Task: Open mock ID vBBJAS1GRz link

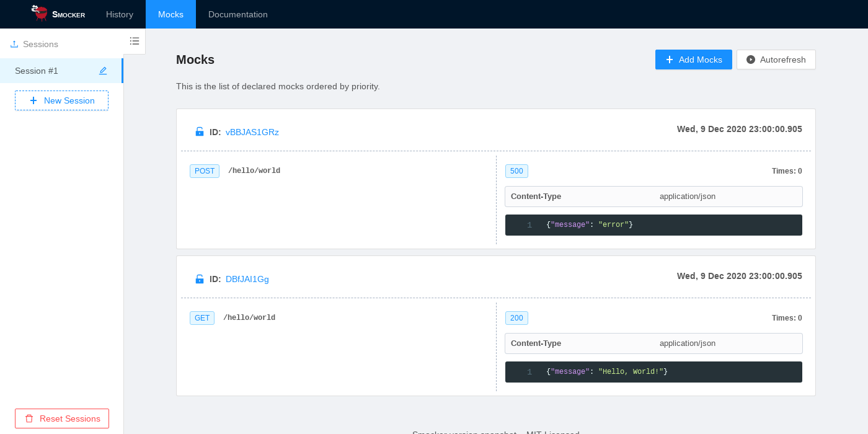Action: click(x=252, y=132)
